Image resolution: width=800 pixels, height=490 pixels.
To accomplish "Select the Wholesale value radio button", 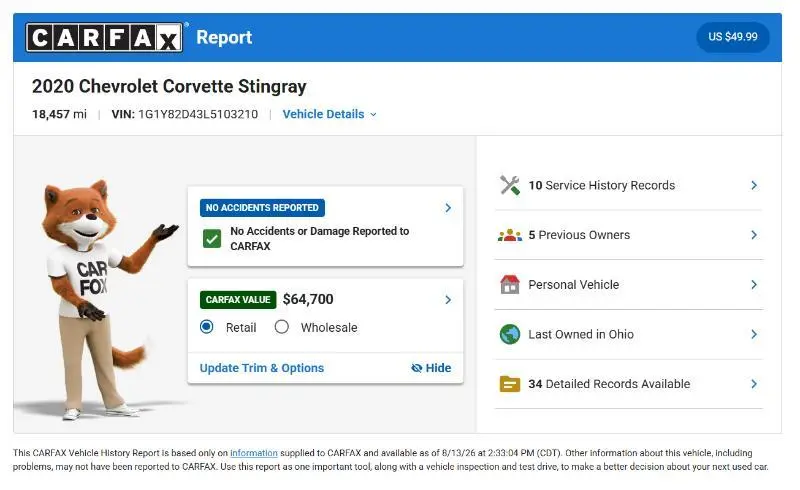I will coord(282,327).
